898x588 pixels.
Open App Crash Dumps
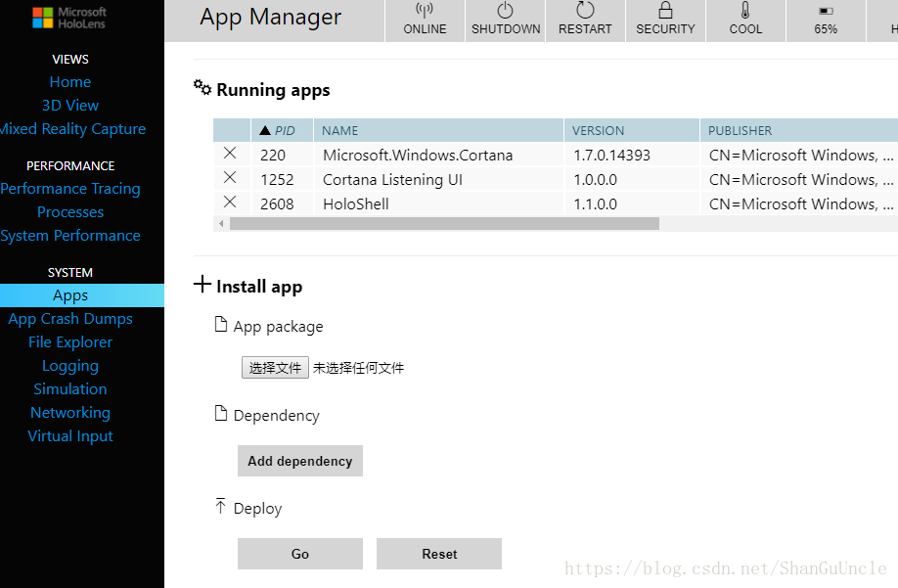[x=69, y=318]
